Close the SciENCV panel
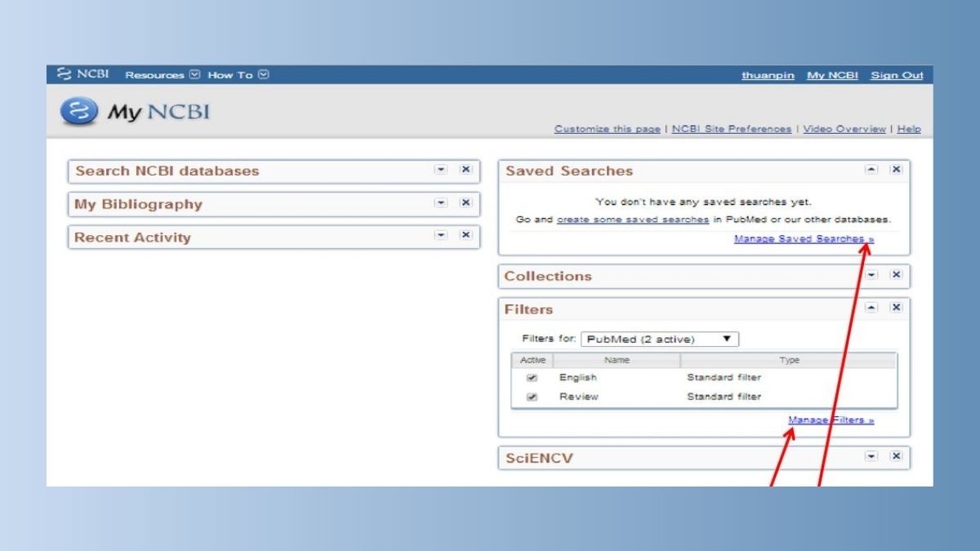Viewport: 980px width, 551px height. pyautogui.click(x=896, y=456)
